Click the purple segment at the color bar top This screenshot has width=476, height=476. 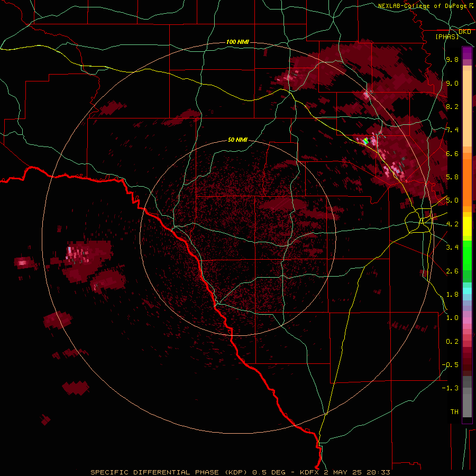point(467,53)
